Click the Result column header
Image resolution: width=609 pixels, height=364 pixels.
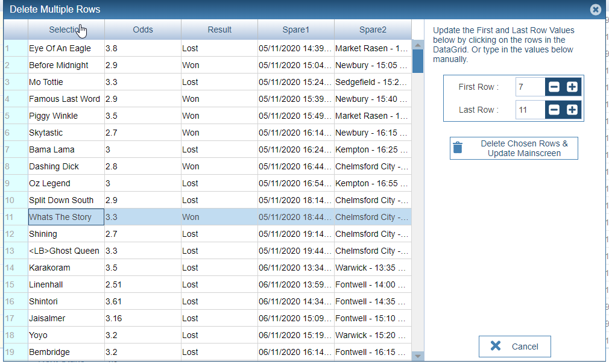(219, 30)
